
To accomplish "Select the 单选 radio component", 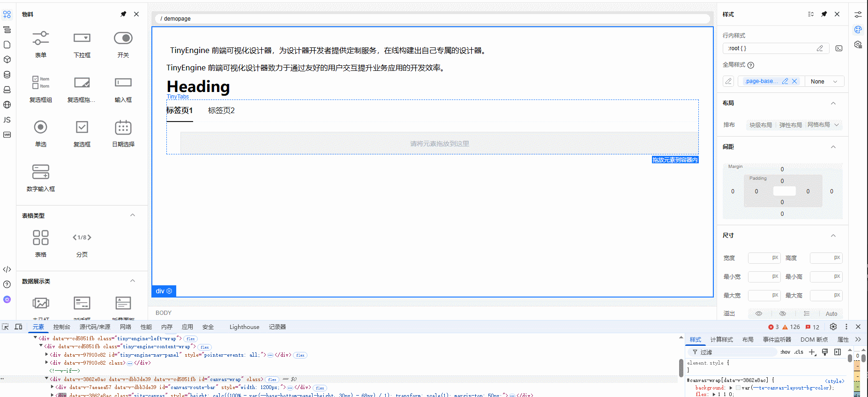I will click(x=41, y=134).
